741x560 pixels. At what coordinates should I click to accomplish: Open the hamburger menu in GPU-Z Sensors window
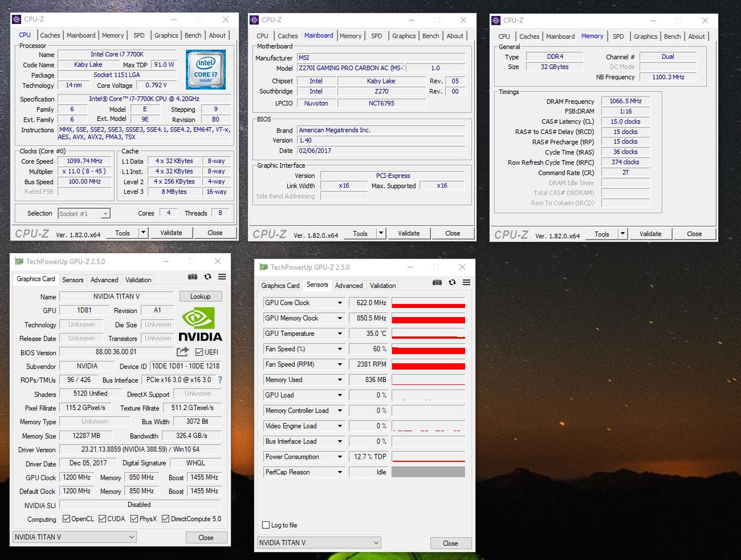[x=466, y=283]
